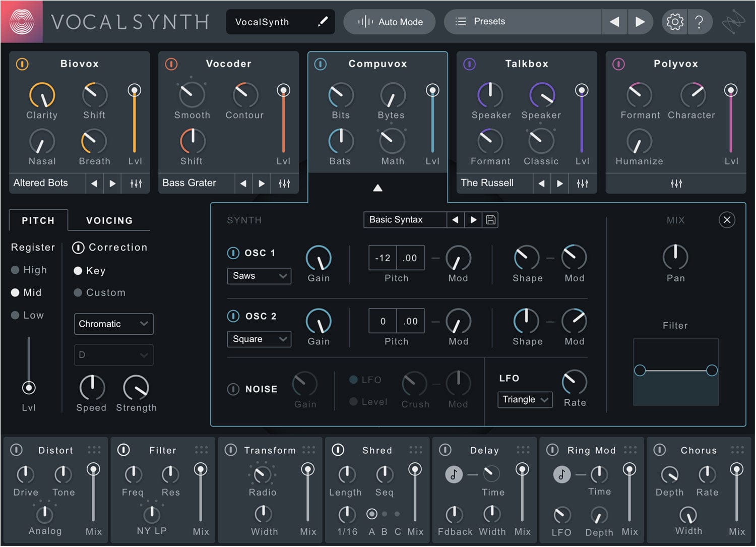Select previous Biovox preset Altered Bots

94,184
